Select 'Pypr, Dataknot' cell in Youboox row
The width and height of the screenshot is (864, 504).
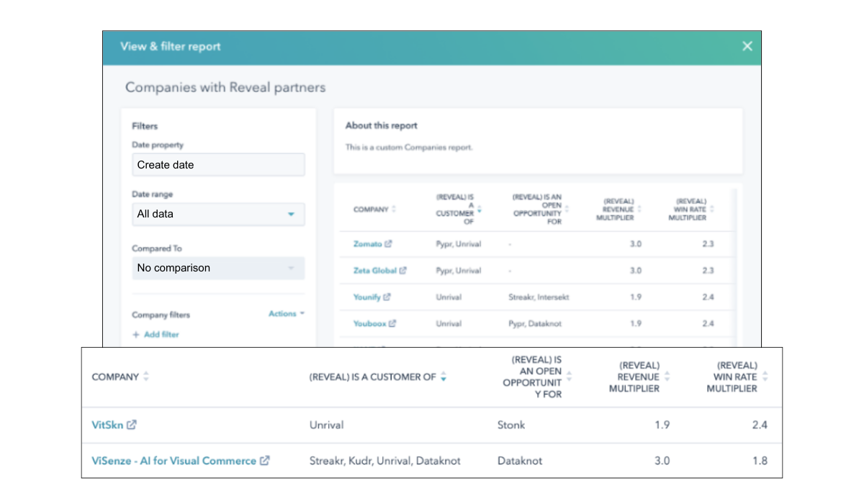(535, 324)
